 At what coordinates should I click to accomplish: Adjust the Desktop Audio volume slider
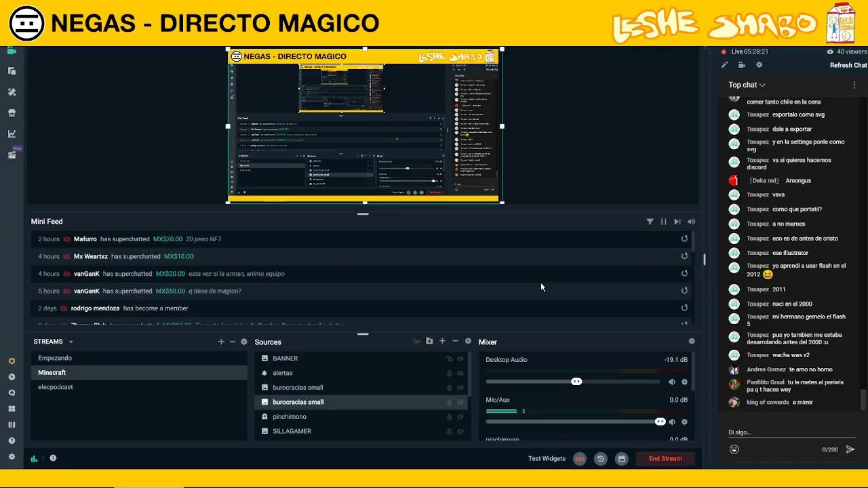pos(576,382)
